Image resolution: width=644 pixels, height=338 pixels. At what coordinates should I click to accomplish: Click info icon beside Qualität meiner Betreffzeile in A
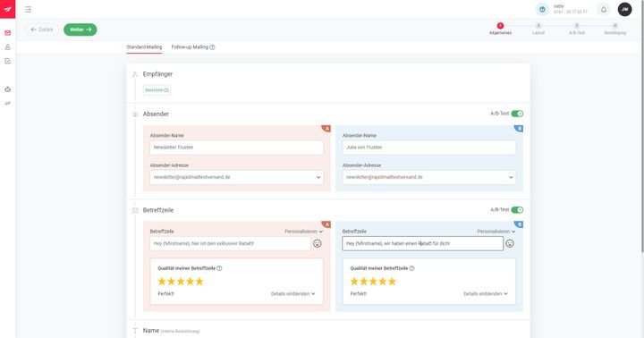[219, 268]
